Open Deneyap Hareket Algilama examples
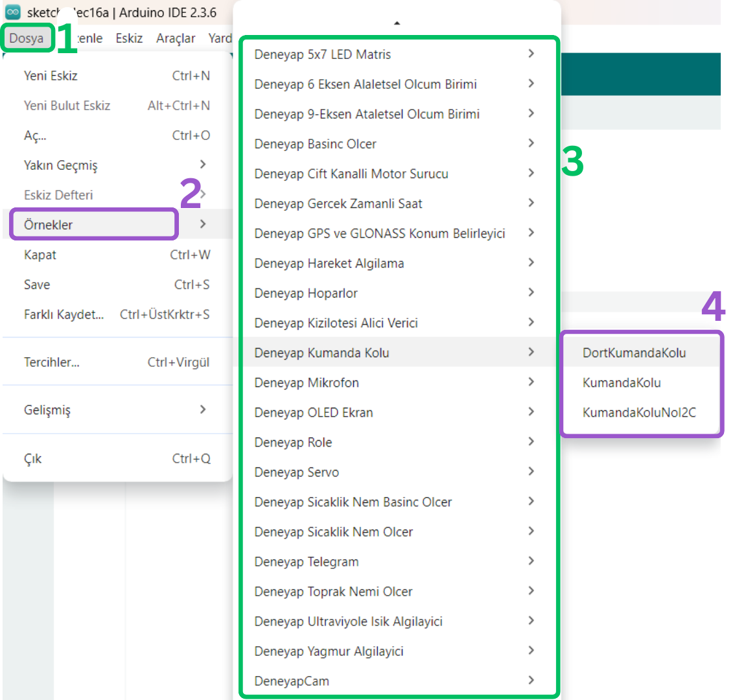This screenshot has width=735, height=700. pyautogui.click(x=399, y=263)
